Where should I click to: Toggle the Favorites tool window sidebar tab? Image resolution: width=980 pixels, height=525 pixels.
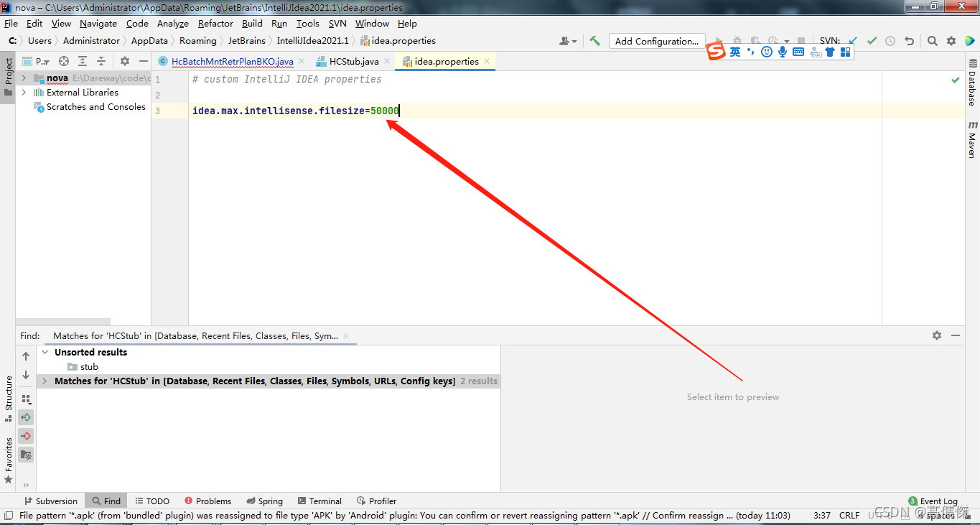click(x=8, y=460)
